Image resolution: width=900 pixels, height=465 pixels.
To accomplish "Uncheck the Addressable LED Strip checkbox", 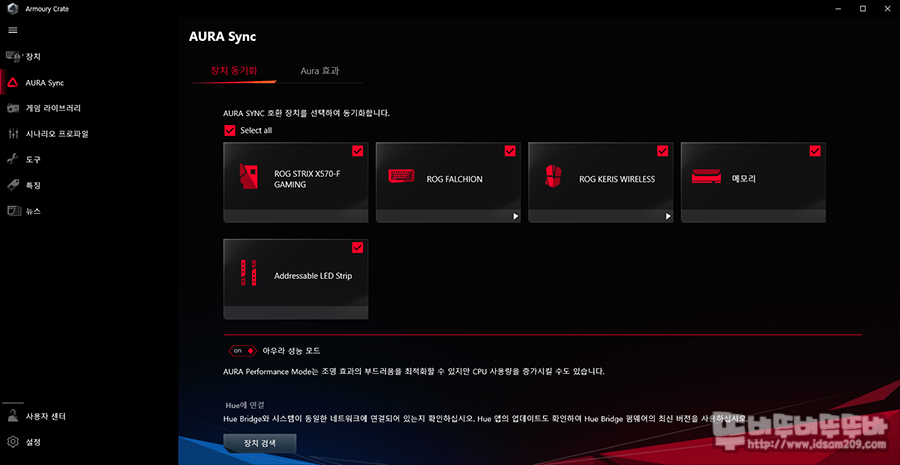I will pyautogui.click(x=358, y=247).
